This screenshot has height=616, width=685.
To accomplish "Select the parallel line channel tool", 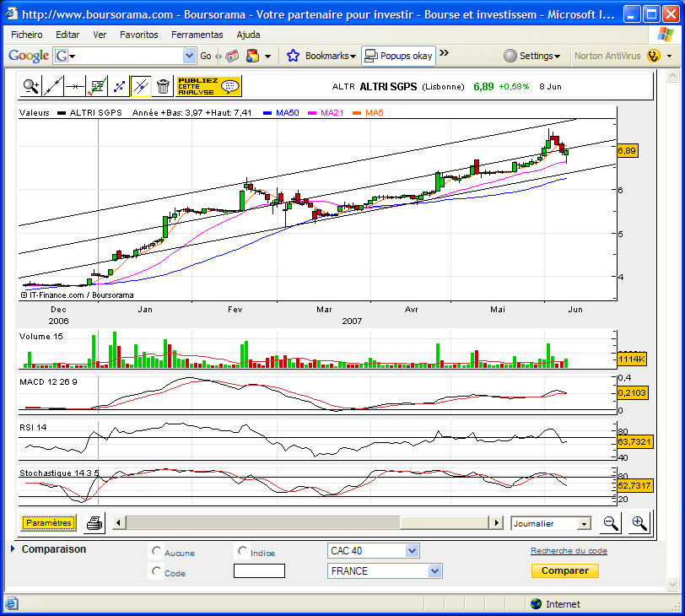I will click(141, 86).
